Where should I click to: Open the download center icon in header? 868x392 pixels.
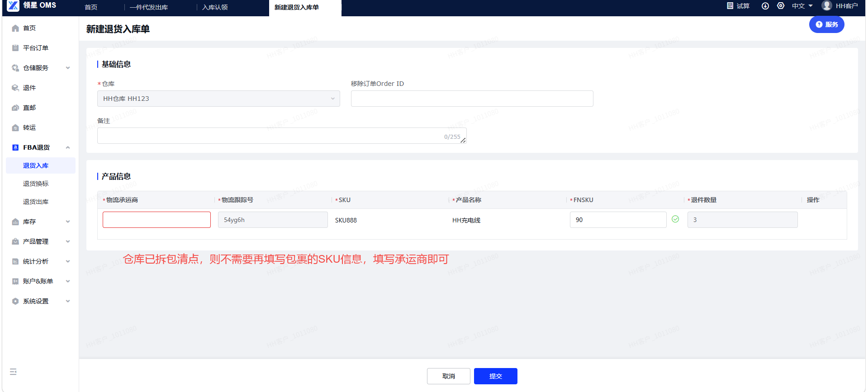[765, 6]
